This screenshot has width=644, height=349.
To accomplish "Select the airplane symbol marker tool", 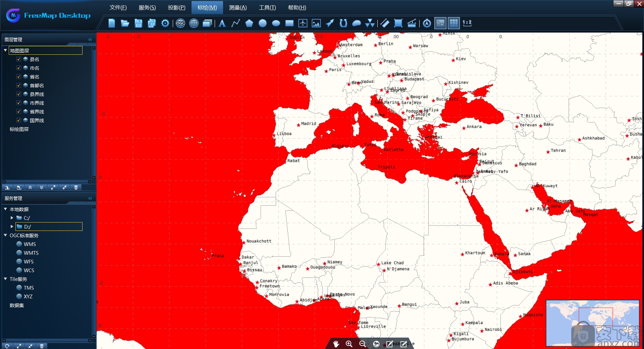I will tap(303, 23).
